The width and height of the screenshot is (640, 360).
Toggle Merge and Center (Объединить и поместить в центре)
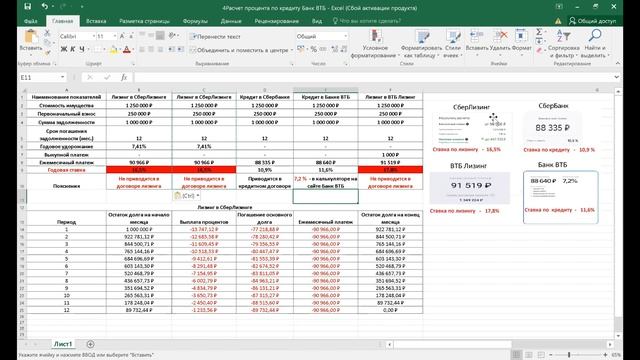tap(240, 50)
